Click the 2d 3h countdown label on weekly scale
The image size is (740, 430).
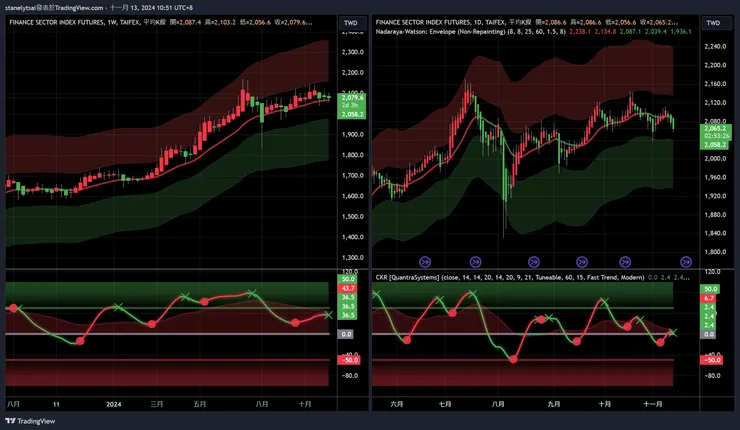coord(350,105)
